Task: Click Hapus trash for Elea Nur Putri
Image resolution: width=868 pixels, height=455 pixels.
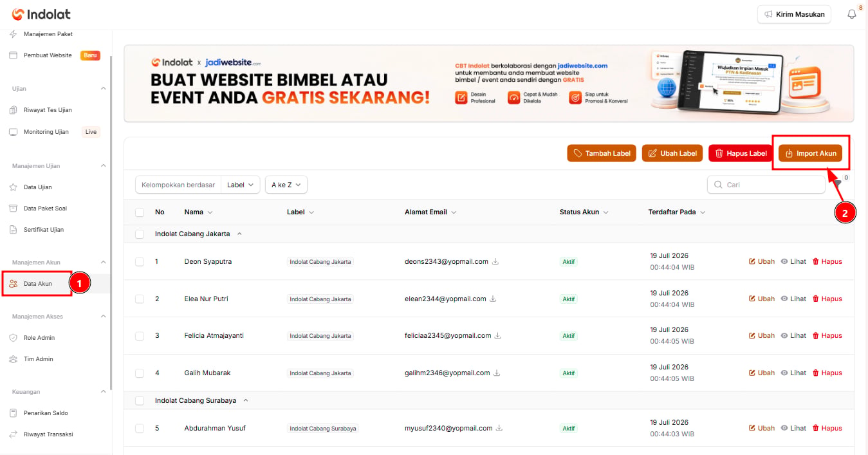Action: pos(827,299)
